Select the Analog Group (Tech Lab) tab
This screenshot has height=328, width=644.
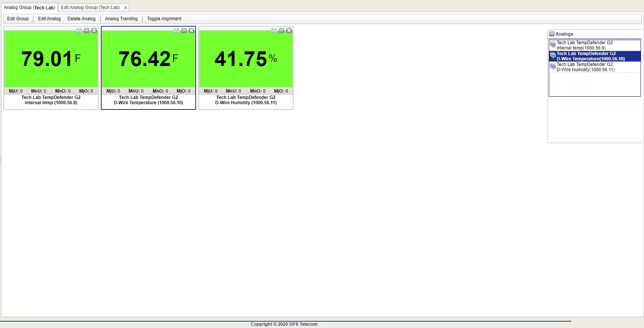[x=29, y=7]
